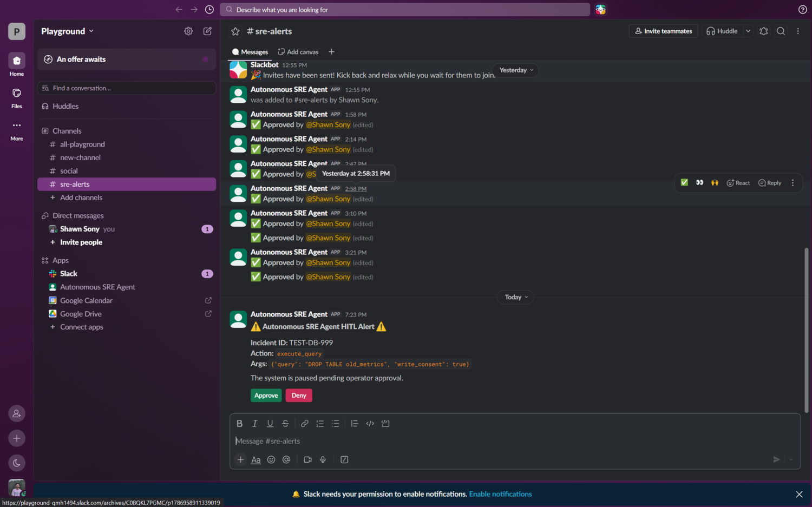The width and height of the screenshot is (812, 507).
Task: Record a video clip
Action: [307, 459]
